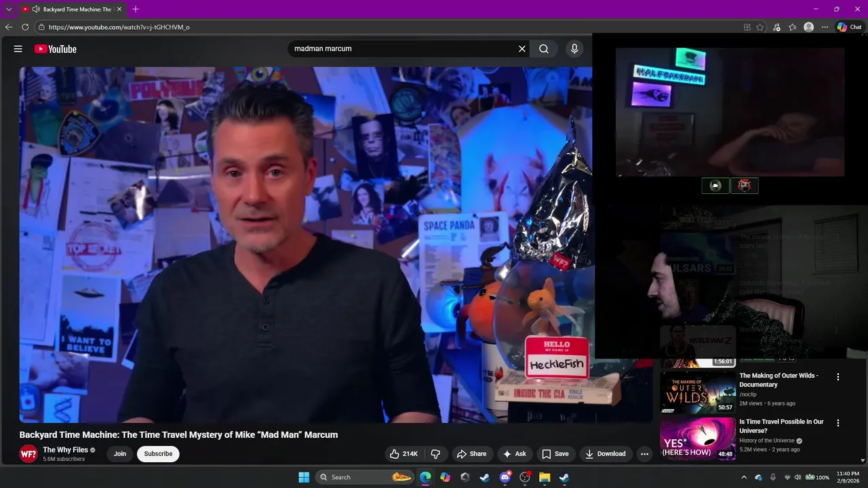Open The Making of Outer Wilds thumbnail
The height and width of the screenshot is (488, 868).
698,392
